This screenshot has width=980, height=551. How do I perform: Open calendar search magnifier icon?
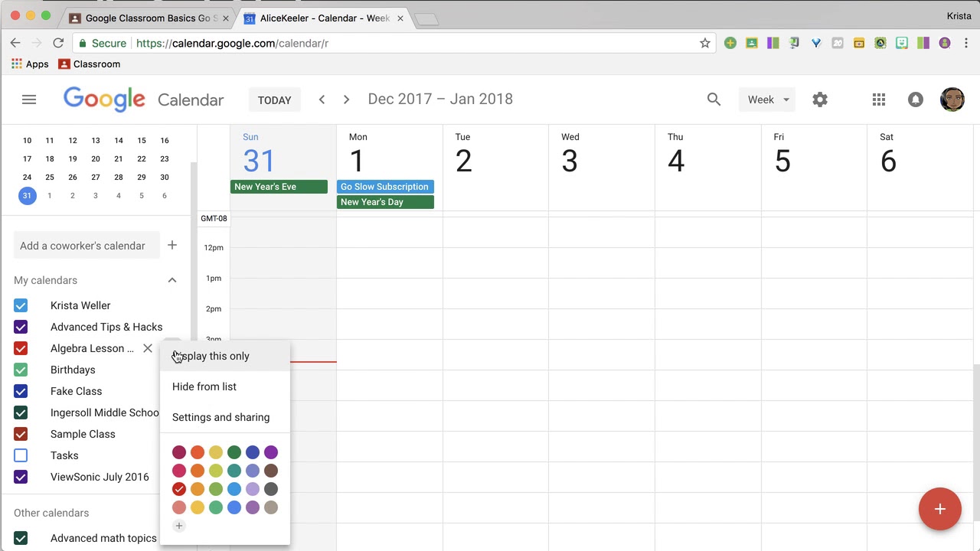(x=714, y=99)
